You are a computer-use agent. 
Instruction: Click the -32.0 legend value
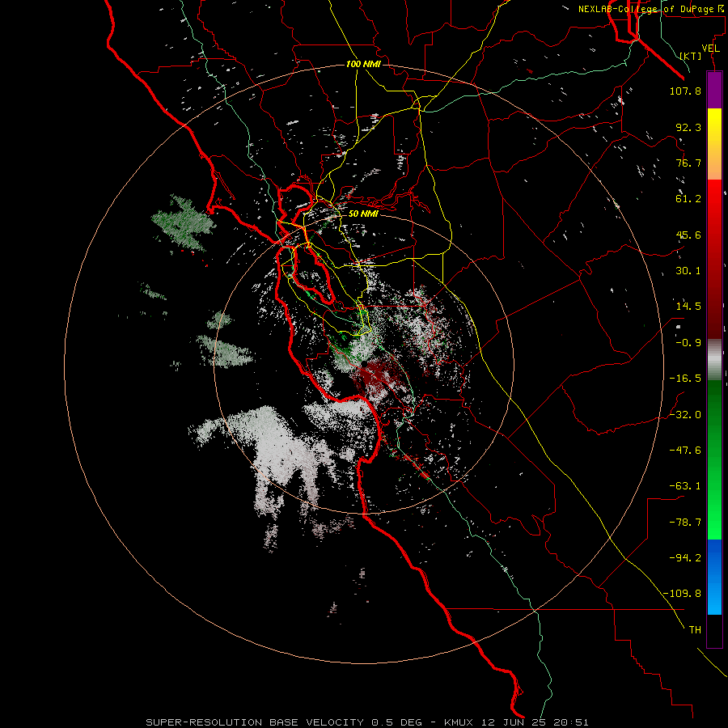[685, 415]
